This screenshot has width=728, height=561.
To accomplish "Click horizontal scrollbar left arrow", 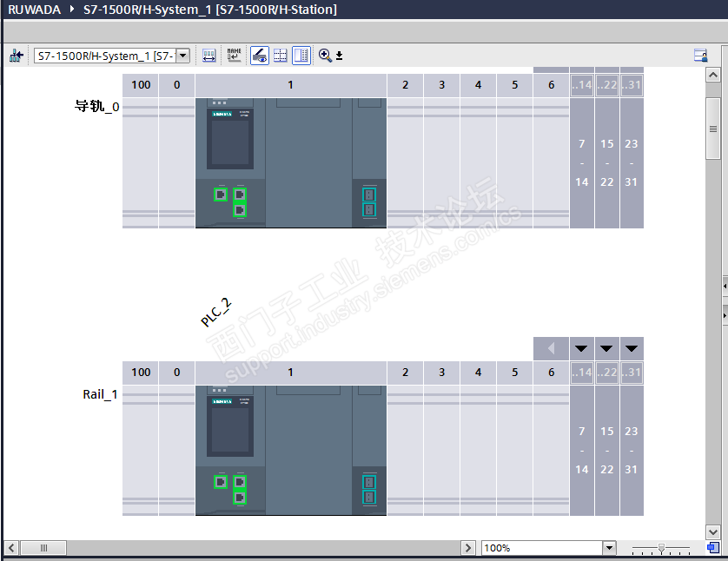I will click(x=11, y=548).
